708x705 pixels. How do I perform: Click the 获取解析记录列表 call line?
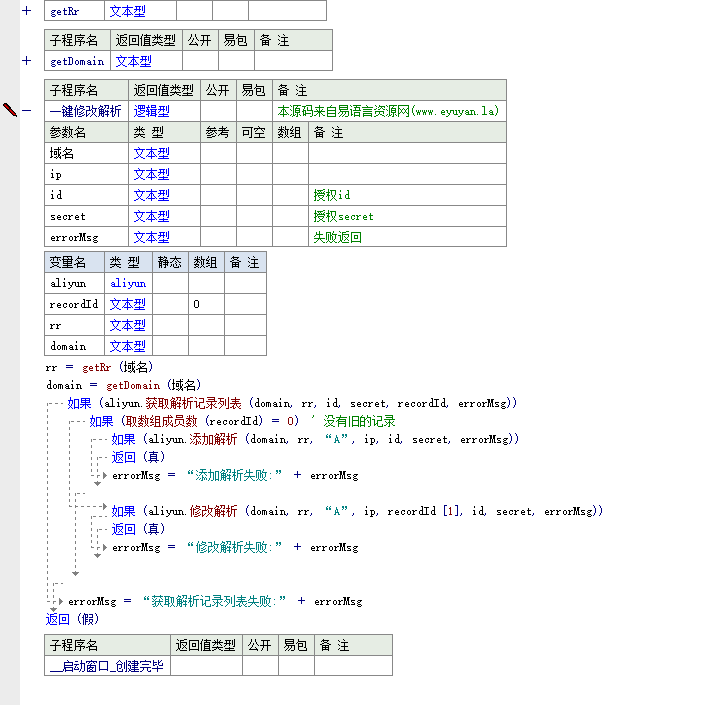pos(292,403)
